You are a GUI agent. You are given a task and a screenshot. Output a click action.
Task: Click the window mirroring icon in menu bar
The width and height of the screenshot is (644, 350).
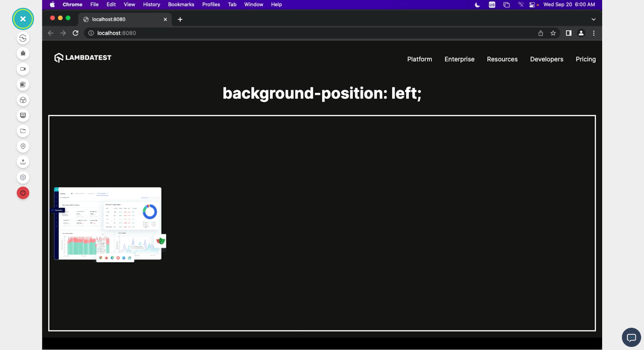pos(506,5)
